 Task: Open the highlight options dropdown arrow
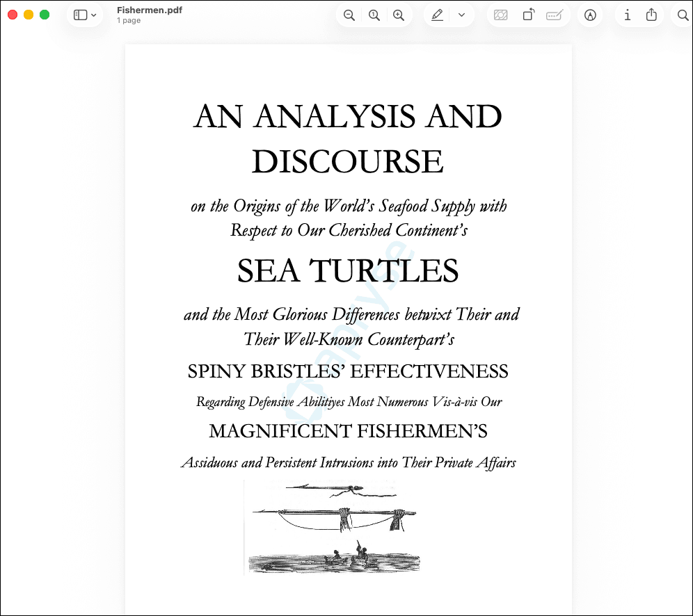point(461,15)
